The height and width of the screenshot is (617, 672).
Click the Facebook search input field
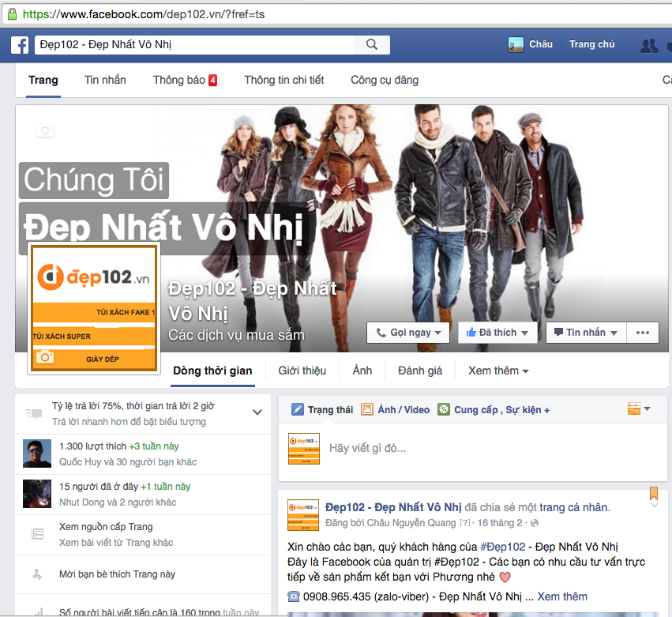(194, 44)
